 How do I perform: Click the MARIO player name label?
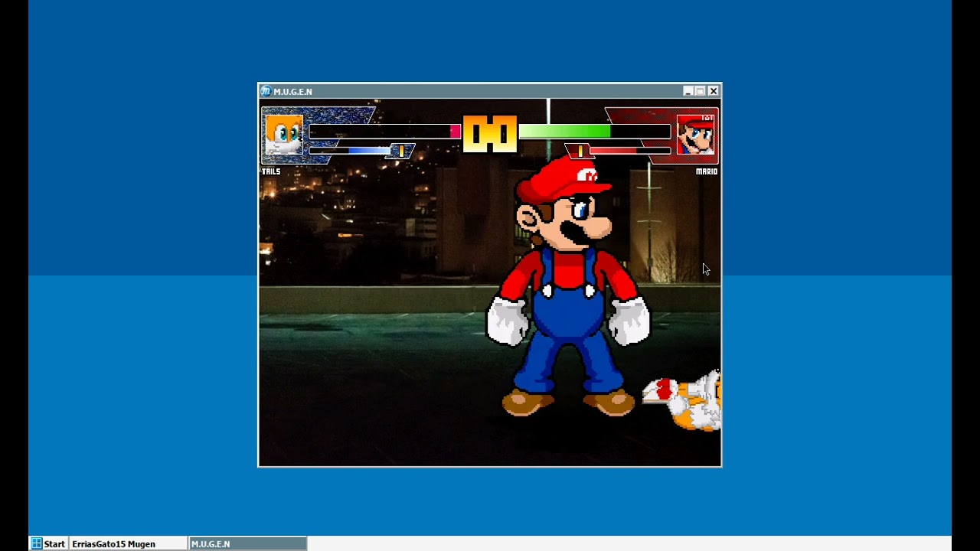click(x=707, y=171)
